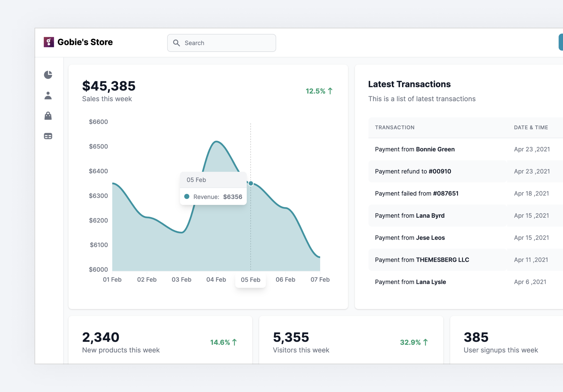Click the DATE & TIME column header
The height and width of the screenshot is (392, 563).
[x=531, y=127]
